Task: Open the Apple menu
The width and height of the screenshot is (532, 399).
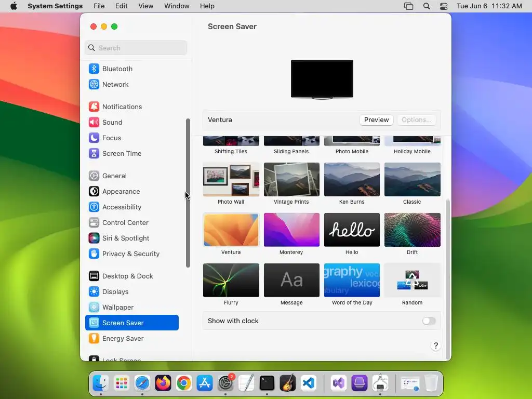Action: (x=14, y=6)
